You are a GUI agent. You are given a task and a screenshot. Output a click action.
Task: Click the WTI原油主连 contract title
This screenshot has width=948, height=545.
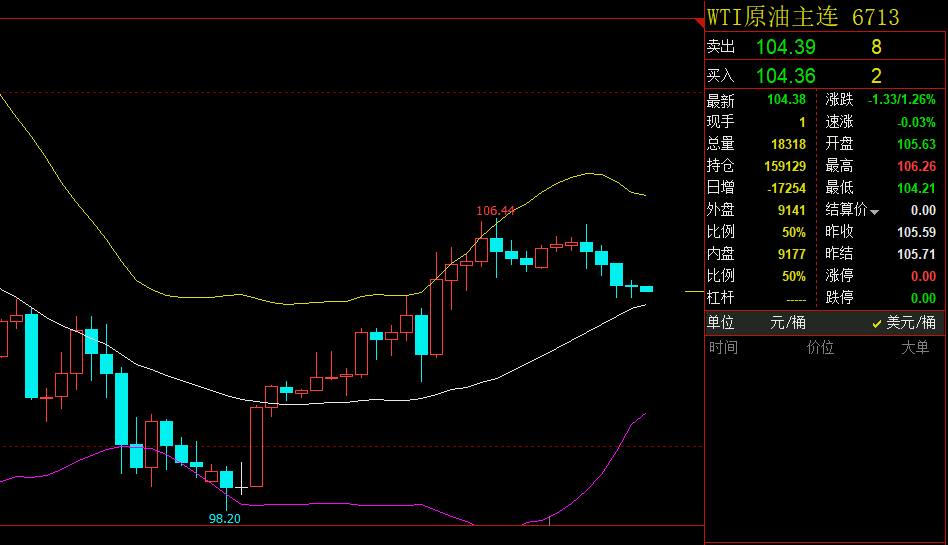click(x=773, y=17)
